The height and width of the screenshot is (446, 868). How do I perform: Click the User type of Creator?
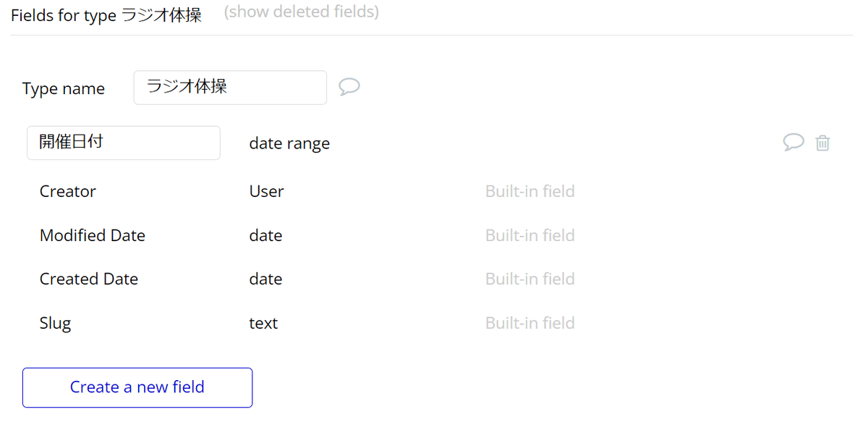[266, 191]
